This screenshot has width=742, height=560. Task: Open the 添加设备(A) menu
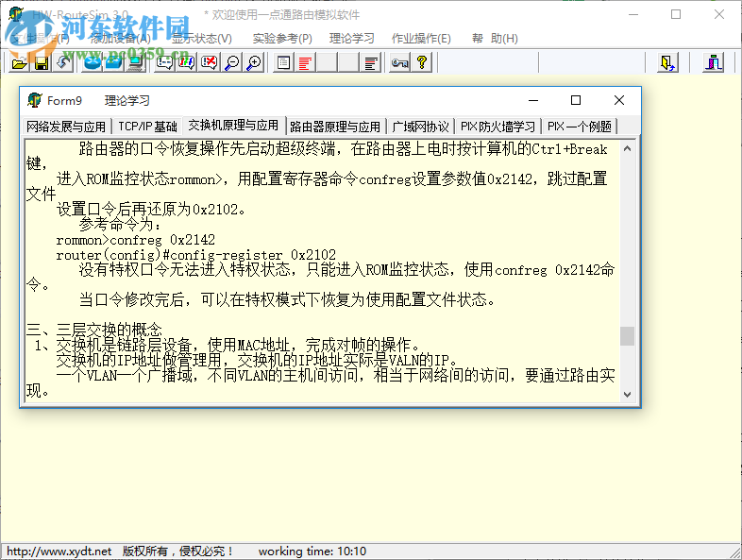120,39
